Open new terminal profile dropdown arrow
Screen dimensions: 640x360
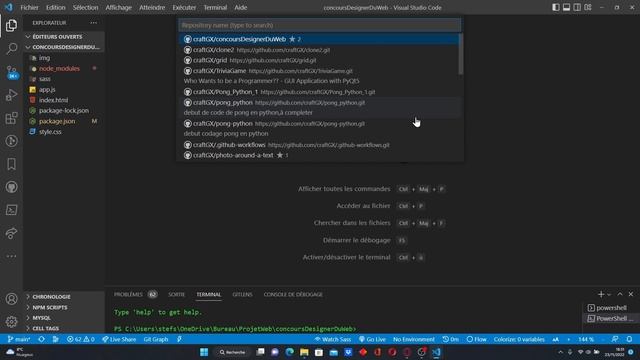pyautogui.click(x=609, y=294)
